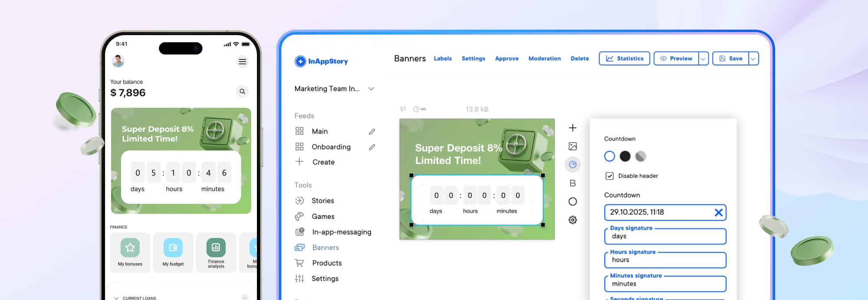Screen dimensions: 868x300
Task: Click the pencil edit icon next to Onboarding
Action: [x=372, y=147]
